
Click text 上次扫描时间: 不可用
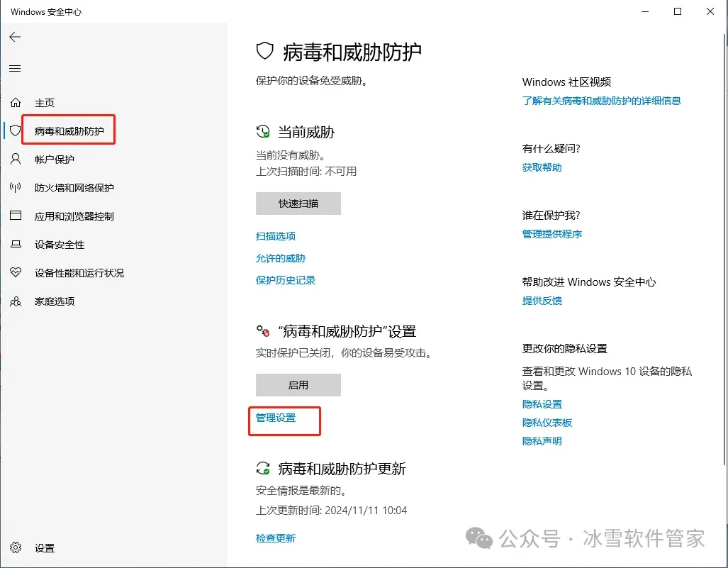pos(306,172)
